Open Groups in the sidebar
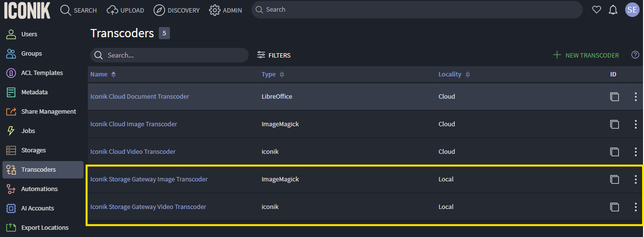644x237 pixels. click(31, 54)
